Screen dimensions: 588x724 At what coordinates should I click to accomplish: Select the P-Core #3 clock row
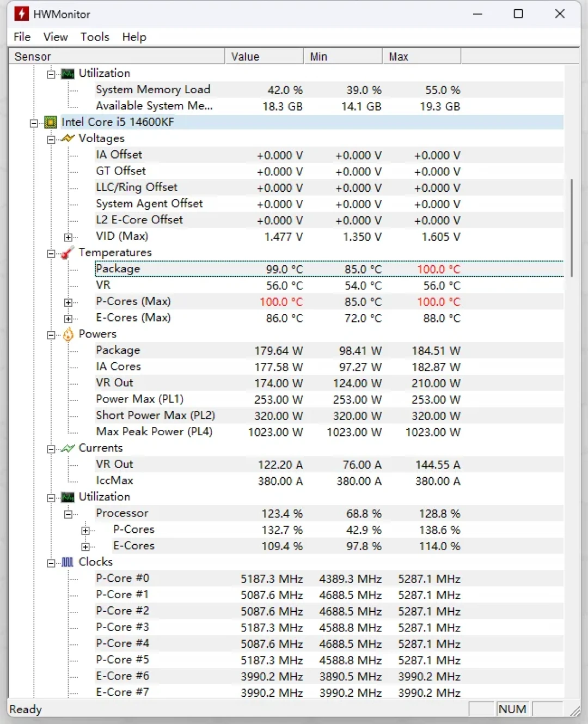pos(329,628)
